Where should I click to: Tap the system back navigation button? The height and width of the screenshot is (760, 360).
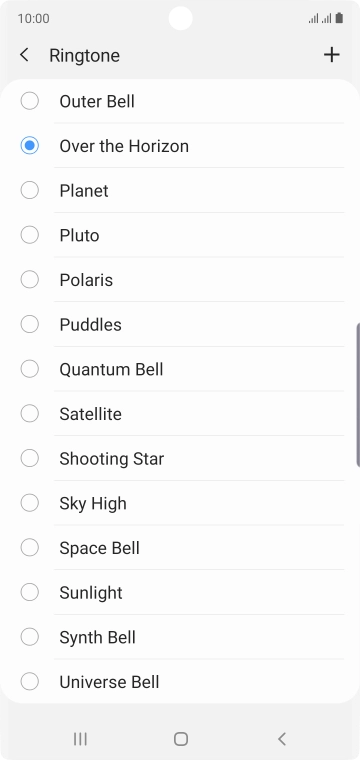point(282,739)
